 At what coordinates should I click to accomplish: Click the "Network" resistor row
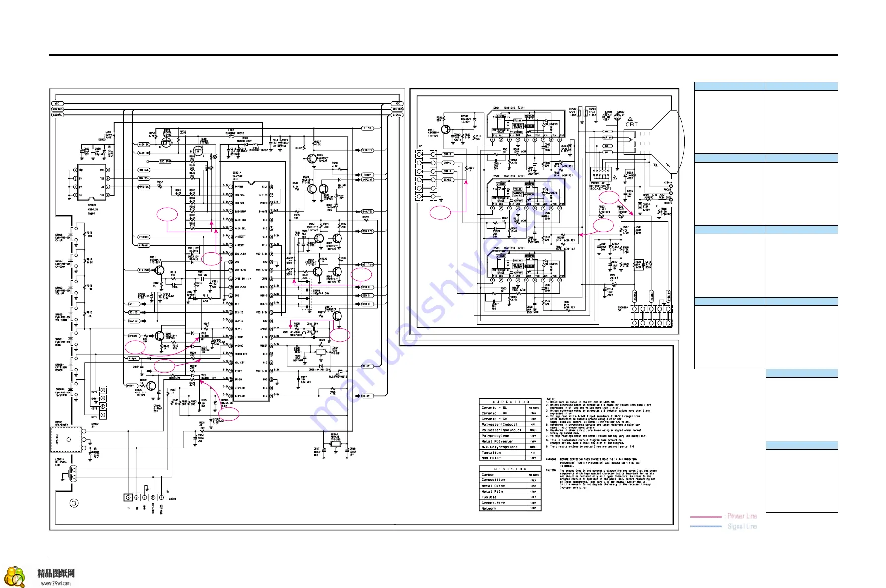510,508
